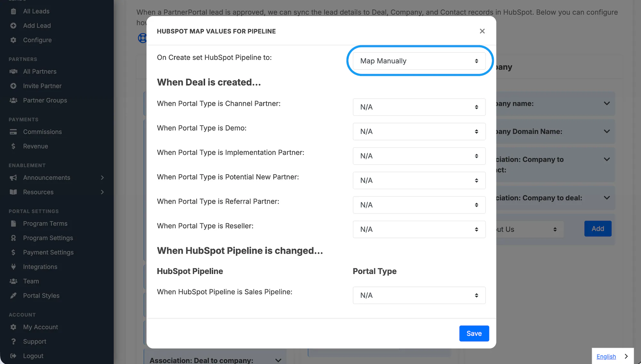The height and width of the screenshot is (364, 641).
Task: Click the Portal Styles brush icon
Action: [13, 295]
